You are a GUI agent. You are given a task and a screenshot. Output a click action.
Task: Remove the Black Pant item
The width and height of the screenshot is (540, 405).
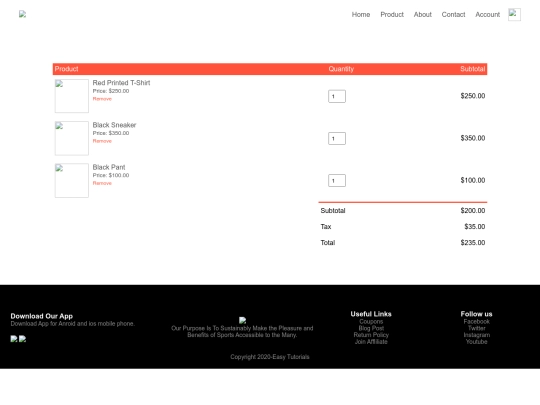point(102,183)
